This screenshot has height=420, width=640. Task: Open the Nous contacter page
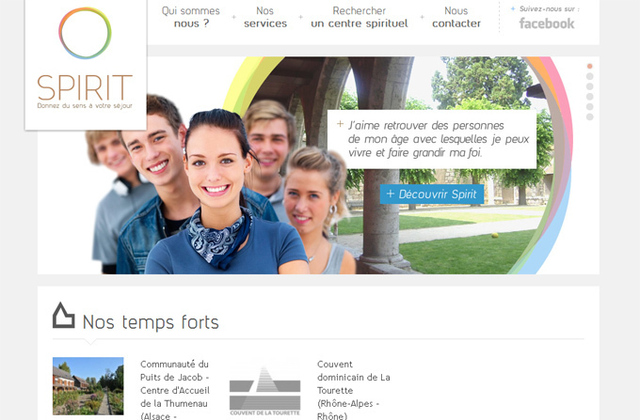coord(456,17)
